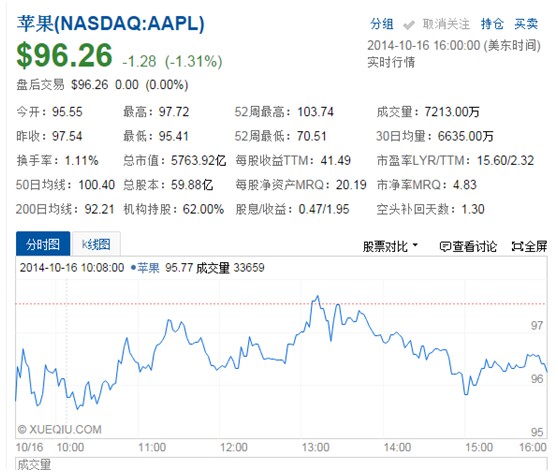Click the 97 price axis label

537,325
